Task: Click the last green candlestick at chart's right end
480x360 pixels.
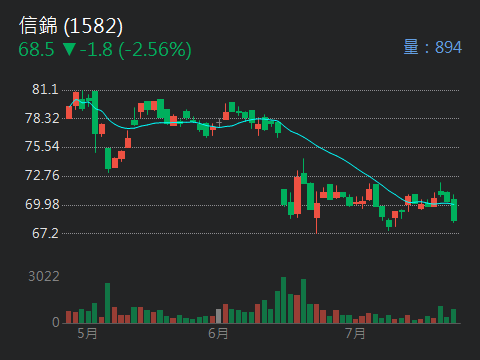Action: tap(454, 210)
